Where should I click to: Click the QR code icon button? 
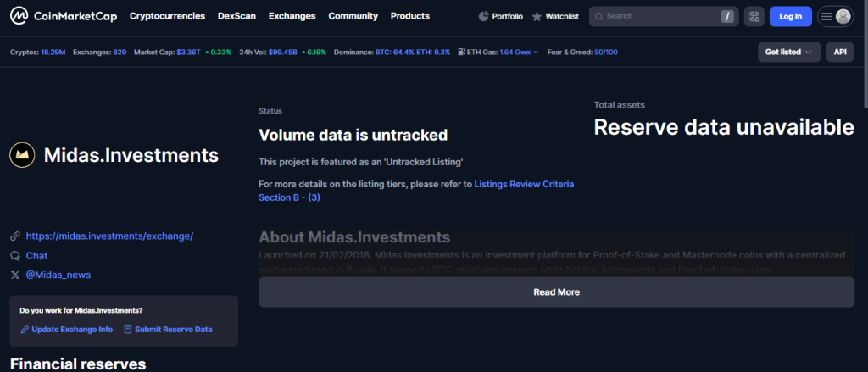click(x=754, y=16)
